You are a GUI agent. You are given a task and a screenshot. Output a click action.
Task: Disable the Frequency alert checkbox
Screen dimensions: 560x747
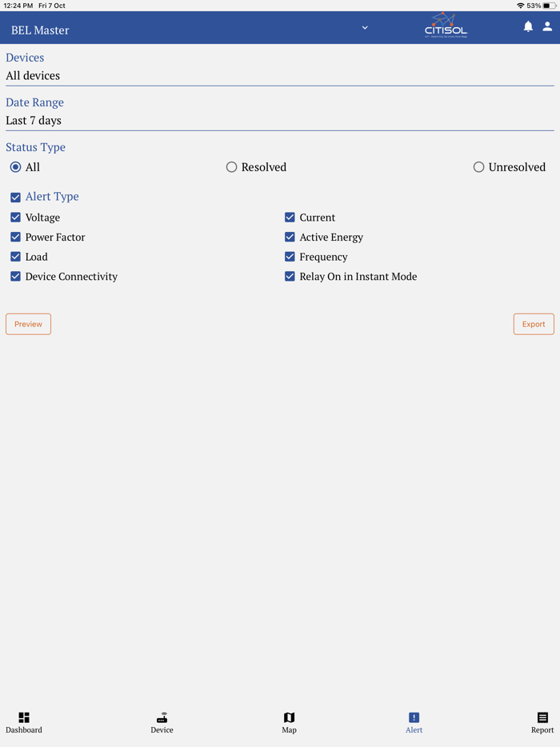click(290, 257)
